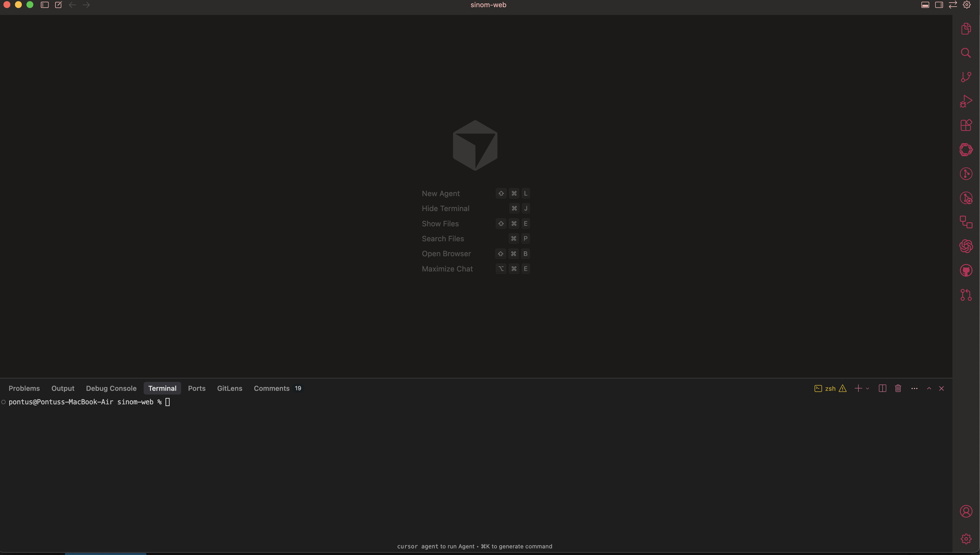Switch to the Problems tab
The image size is (980, 555).
24,389
